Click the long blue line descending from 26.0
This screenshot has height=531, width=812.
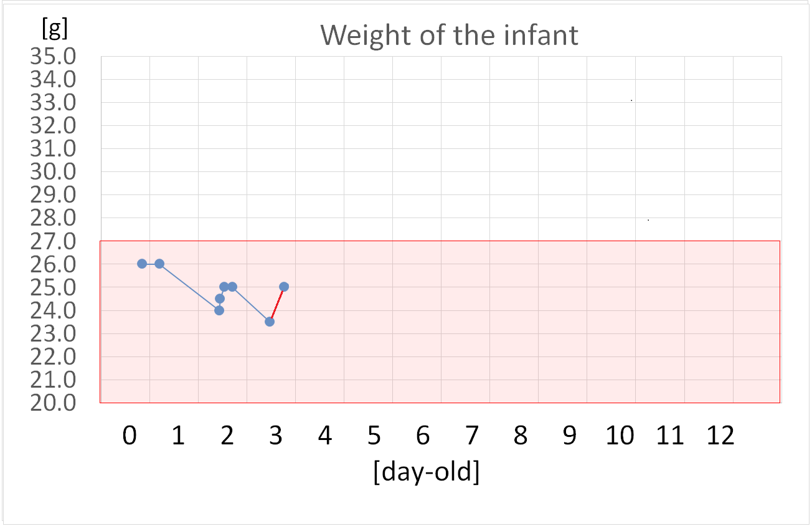(x=189, y=287)
